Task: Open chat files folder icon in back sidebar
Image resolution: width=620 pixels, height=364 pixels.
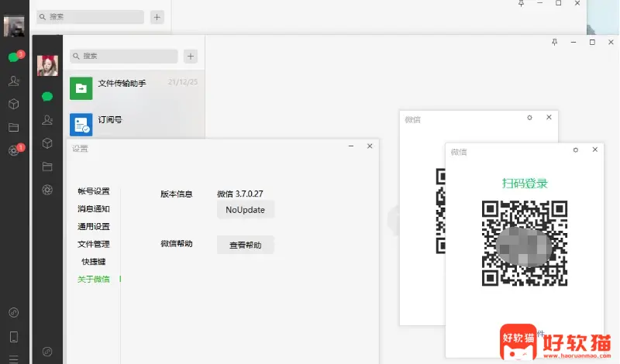Action: coord(14,127)
